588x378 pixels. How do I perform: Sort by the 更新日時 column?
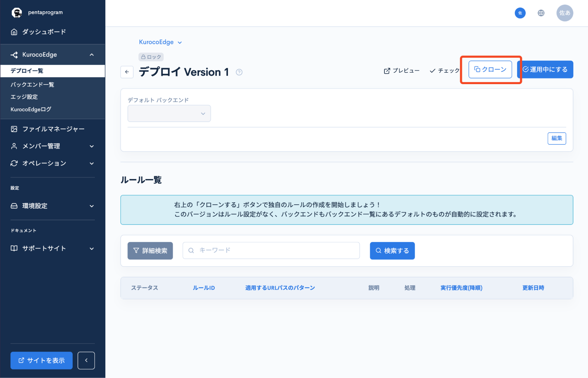(533, 288)
